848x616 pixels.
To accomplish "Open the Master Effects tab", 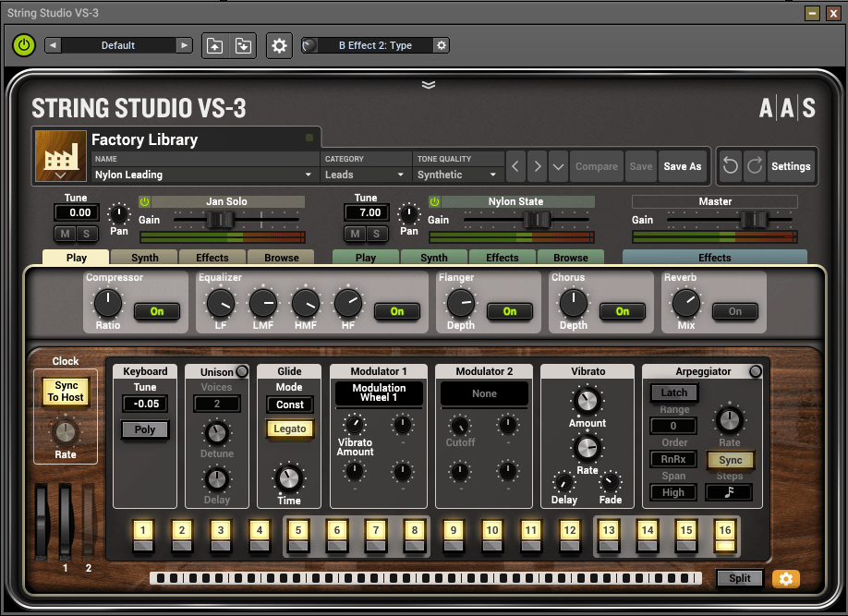I will [x=714, y=258].
